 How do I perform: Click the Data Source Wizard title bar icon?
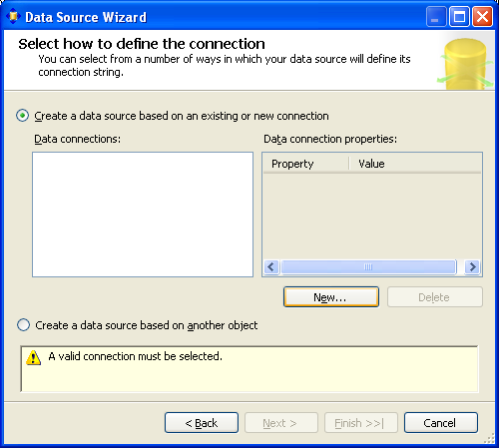coord(13,17)
